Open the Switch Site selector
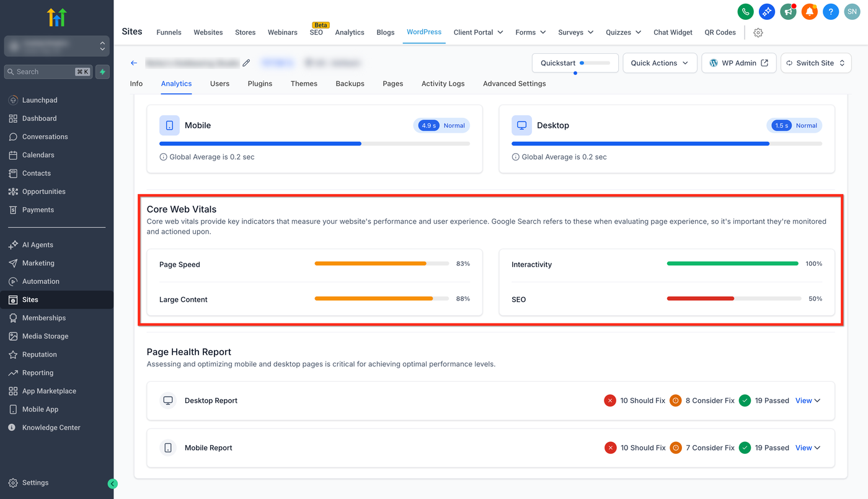The height and width of the screenshot is (499, 868). click(815, 63)
